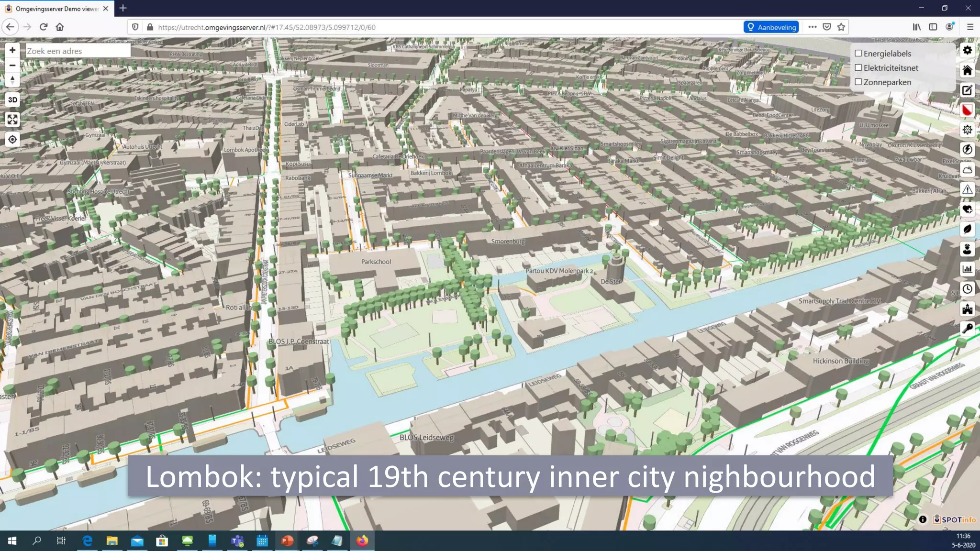Open the castle heritage icon
Image resolution: width=980 pixels, height=551 pixels.
967,309
